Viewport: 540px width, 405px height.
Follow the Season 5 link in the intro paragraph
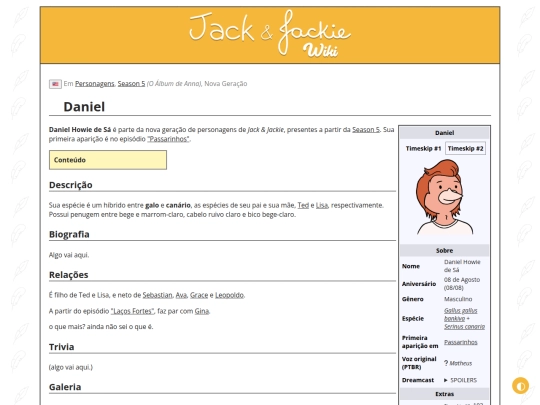coord(366,130)
